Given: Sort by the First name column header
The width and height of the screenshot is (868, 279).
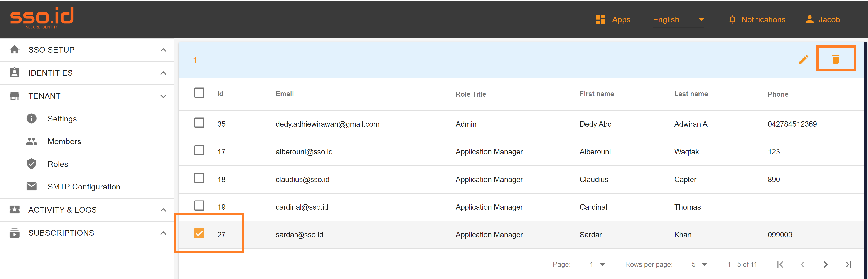Looking at the screenshot, I should [596, 94].
